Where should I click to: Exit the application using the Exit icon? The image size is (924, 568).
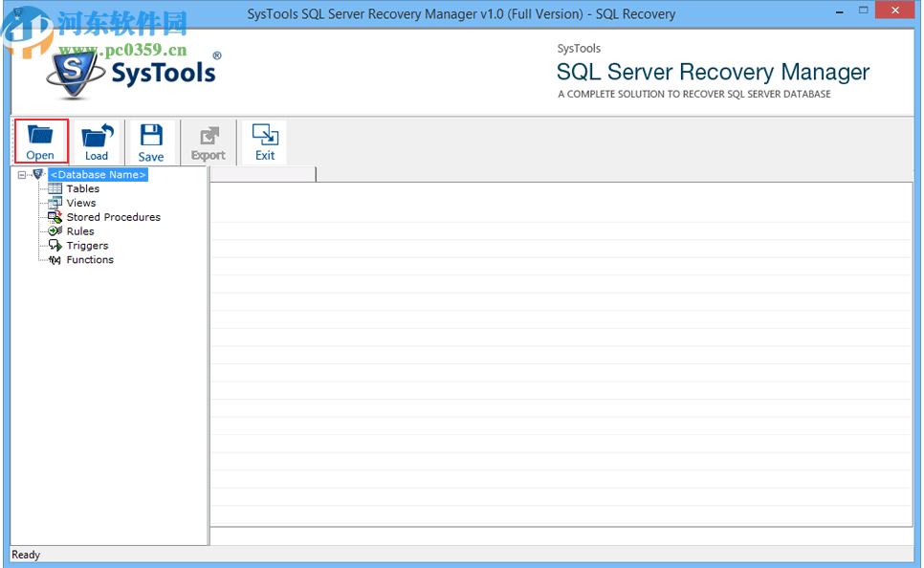263,142
